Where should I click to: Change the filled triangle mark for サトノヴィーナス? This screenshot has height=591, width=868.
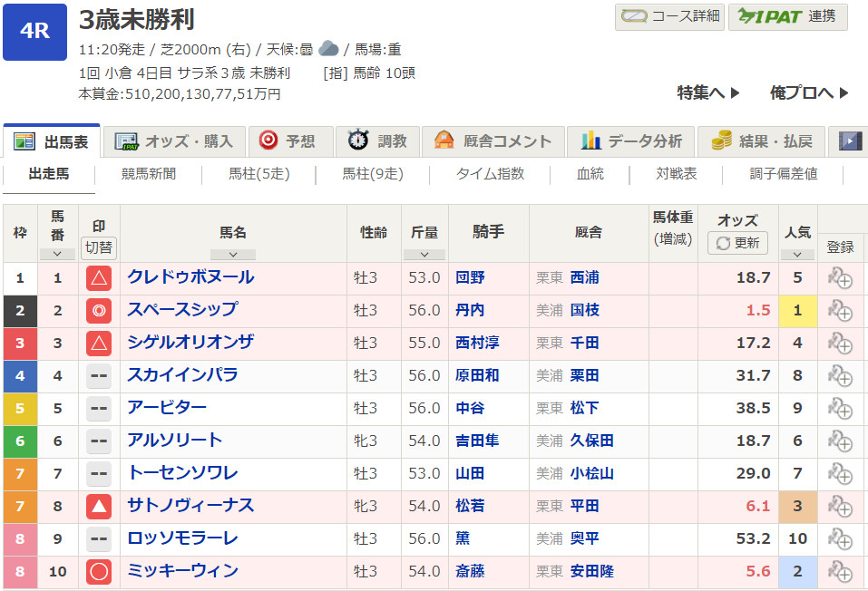pyautogui.click(x=99, y=507)
